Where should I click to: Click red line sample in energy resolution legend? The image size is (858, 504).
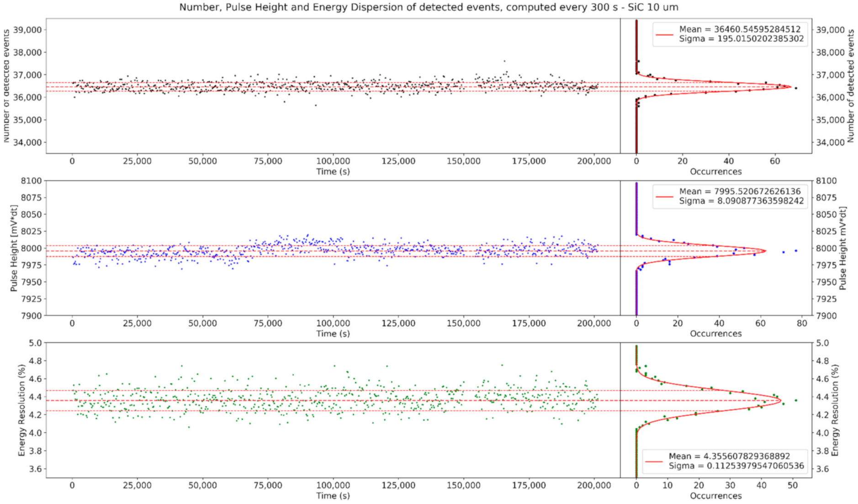coord(654,461)
